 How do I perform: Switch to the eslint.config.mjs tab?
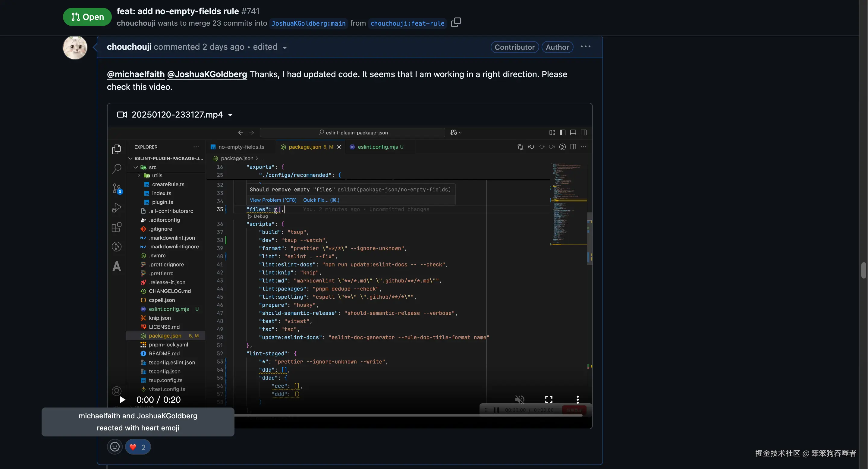[377, 147]
